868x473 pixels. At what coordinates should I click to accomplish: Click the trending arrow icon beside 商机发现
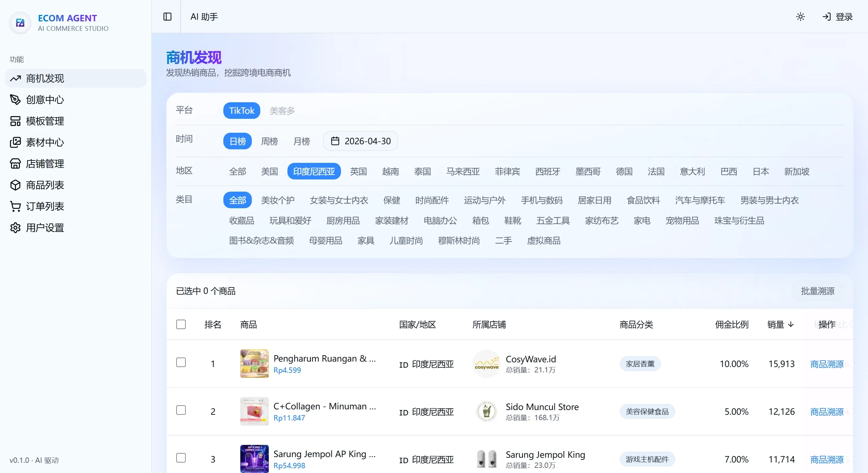point(15,79)
